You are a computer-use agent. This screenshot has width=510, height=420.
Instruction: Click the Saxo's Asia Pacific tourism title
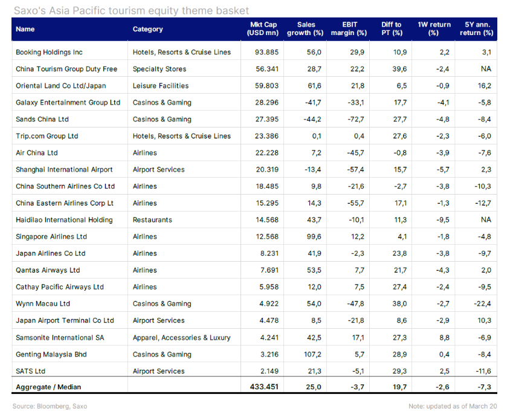131,10
